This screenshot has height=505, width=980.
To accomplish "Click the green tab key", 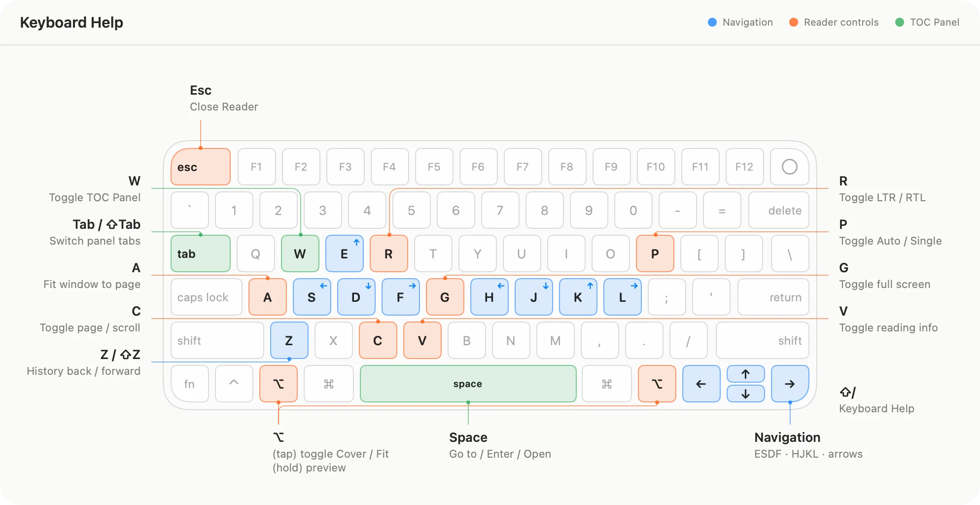I will [x=201, y=253].
